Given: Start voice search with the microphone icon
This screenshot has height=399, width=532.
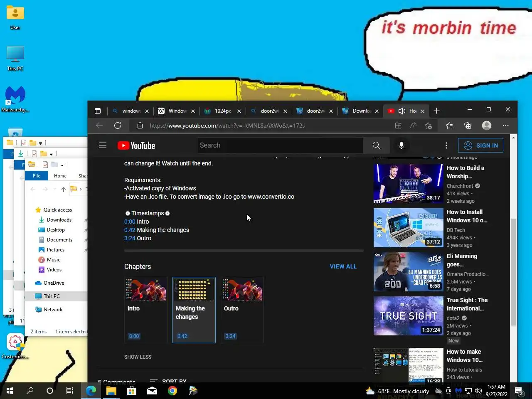Looking at the screenshot, I should click(401, 145).
